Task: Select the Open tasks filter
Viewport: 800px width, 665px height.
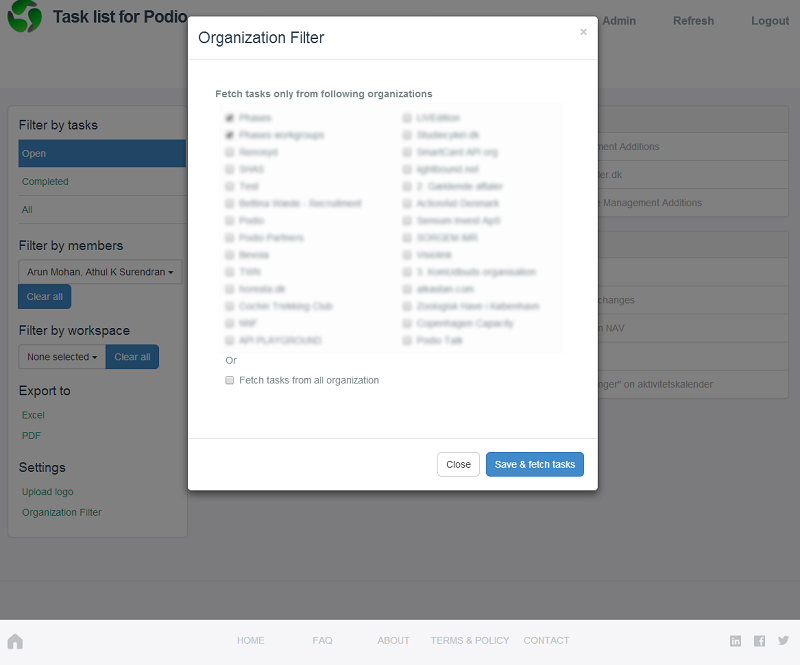Action: 101,154
